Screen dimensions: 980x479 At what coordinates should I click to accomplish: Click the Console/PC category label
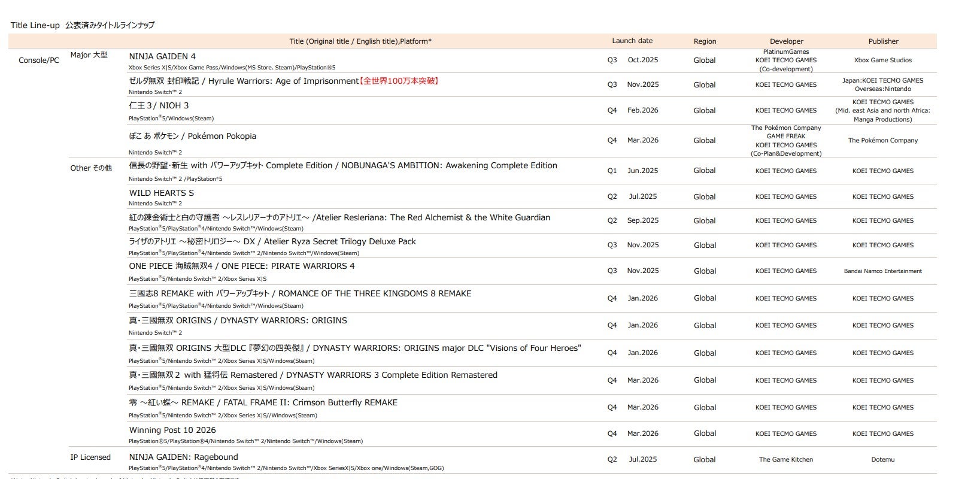pos(39,60)
